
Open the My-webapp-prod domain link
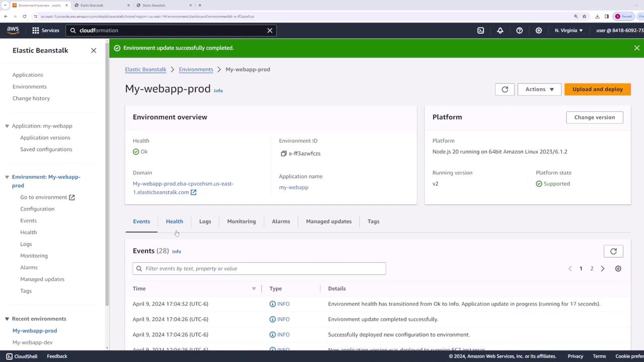[183, 188]
